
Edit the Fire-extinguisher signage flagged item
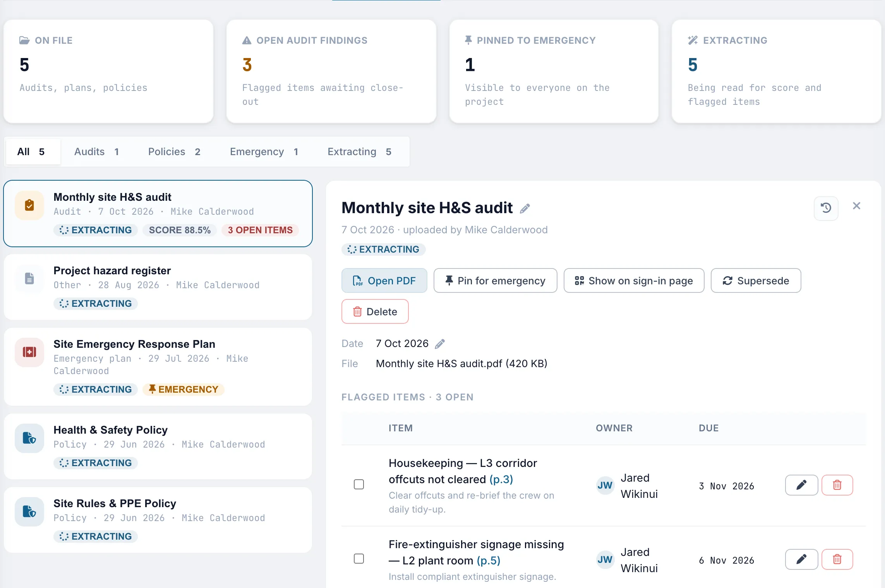click(x=801, y=559)
